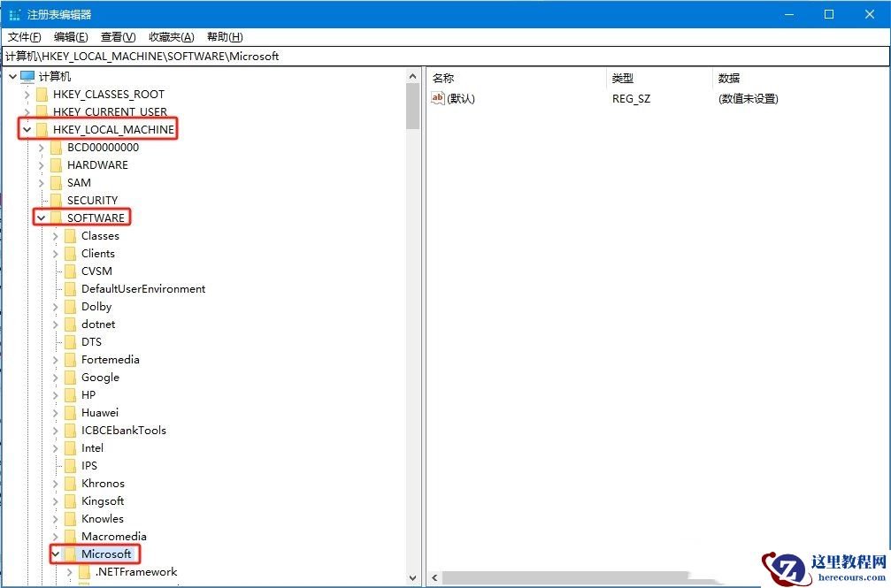Click the down arrow on the tree scrollbar
This screenshot has height=588, width=891.
pos(412,577)
